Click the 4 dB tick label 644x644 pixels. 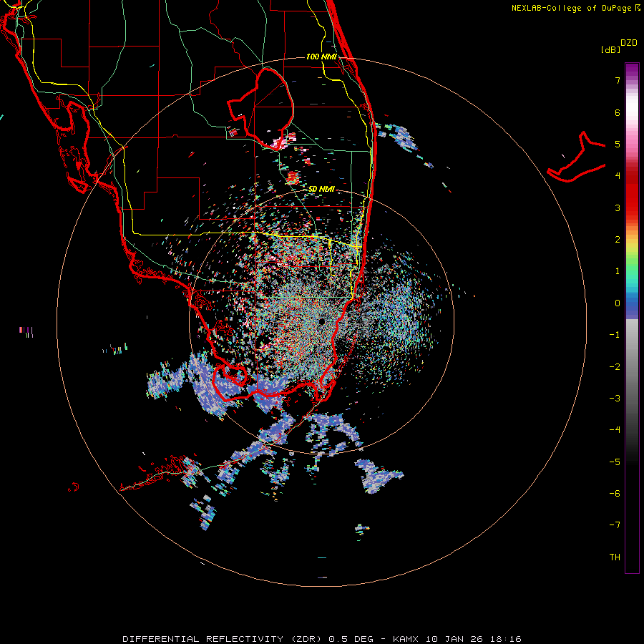[x=618, y=176]
